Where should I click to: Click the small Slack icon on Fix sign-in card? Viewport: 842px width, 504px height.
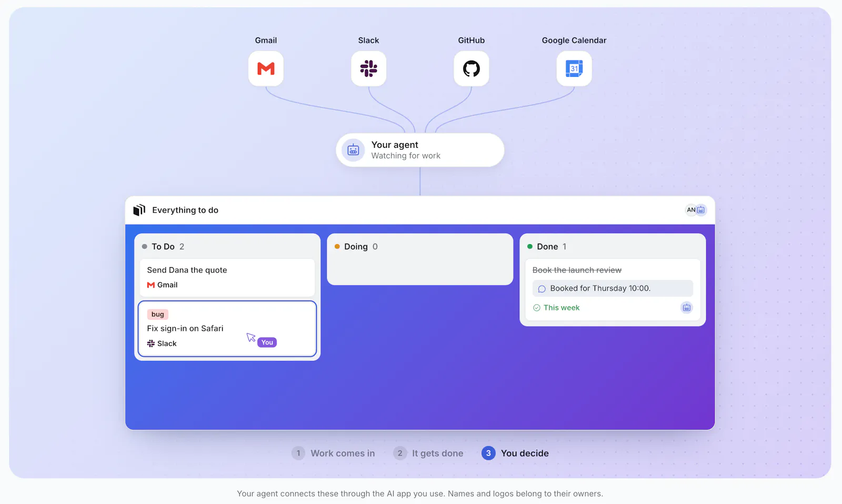tap(151, 344)
